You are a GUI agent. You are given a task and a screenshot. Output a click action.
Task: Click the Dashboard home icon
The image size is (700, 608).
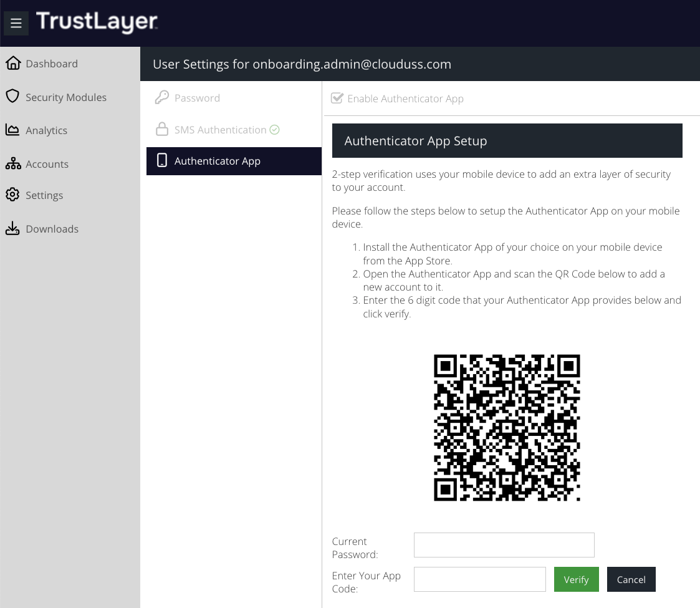click(x=13, y=63)
